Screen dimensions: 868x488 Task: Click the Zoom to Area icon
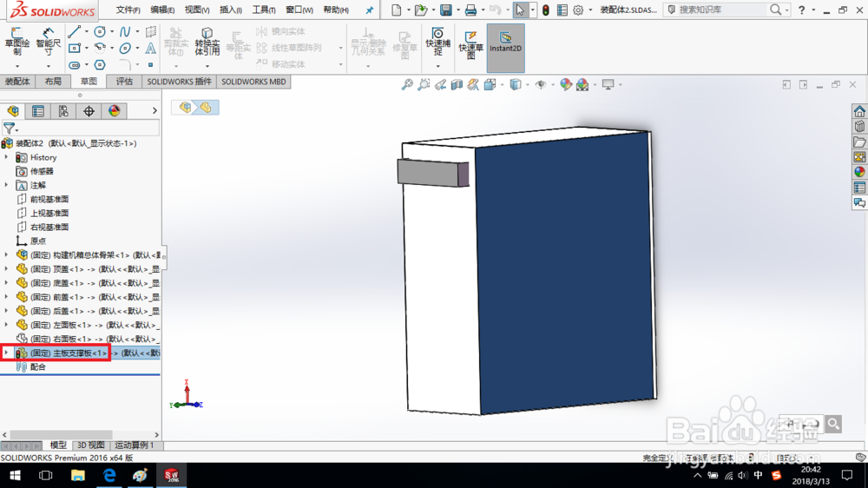pos(424,84)
